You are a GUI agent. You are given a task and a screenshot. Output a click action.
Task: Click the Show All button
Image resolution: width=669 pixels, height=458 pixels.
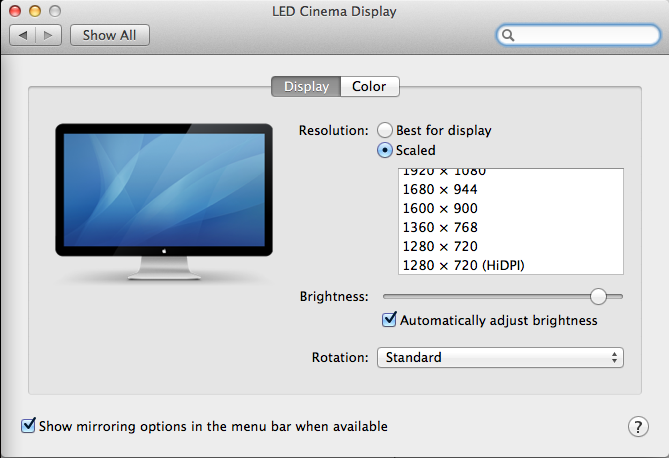click(x=110, y=35)
